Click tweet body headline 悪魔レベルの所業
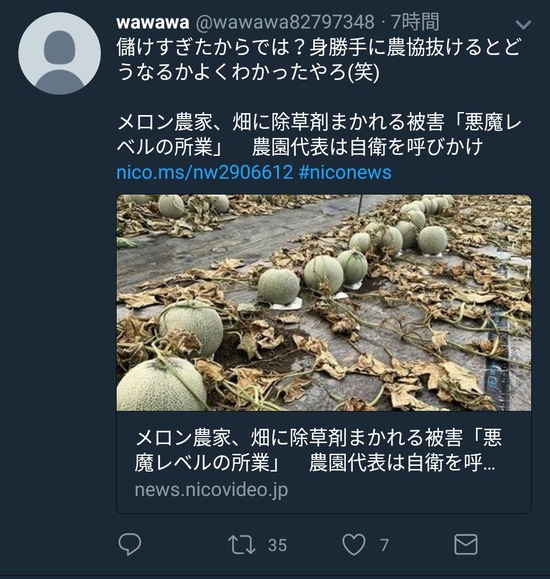Screen dimensions: 550x579 [319, 134]
